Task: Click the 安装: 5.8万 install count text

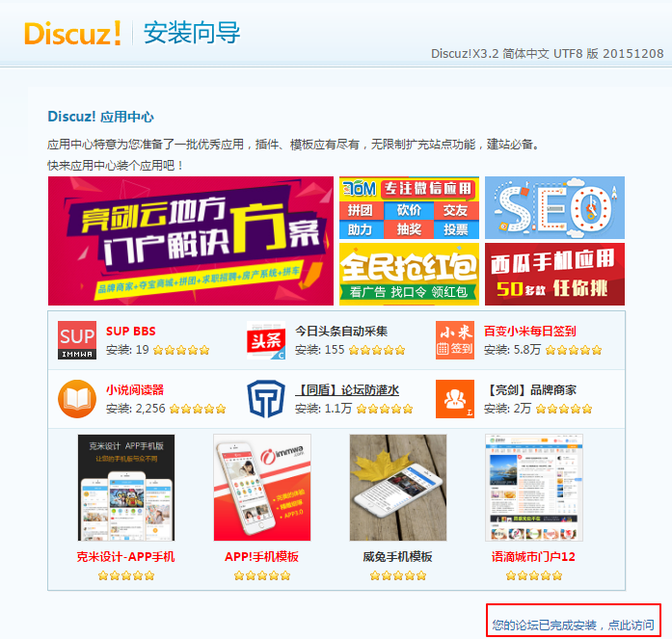Action: coord(512,350)
